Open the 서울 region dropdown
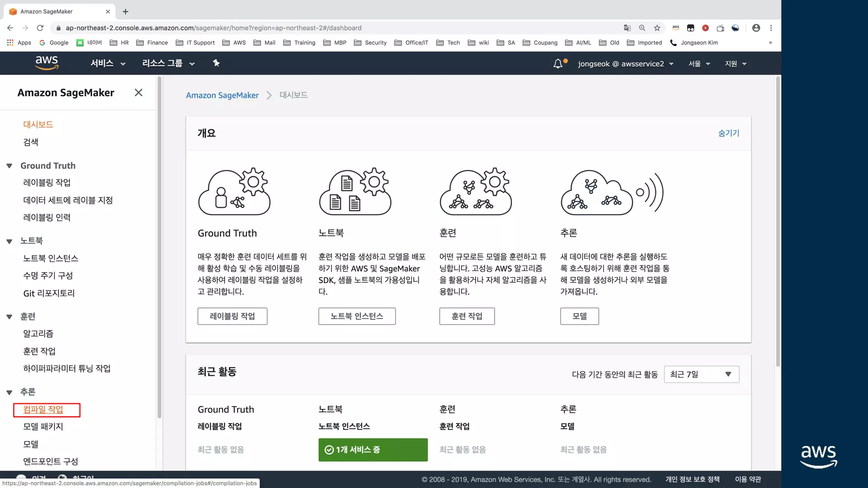868x488 pixels. tap(699, 64)
